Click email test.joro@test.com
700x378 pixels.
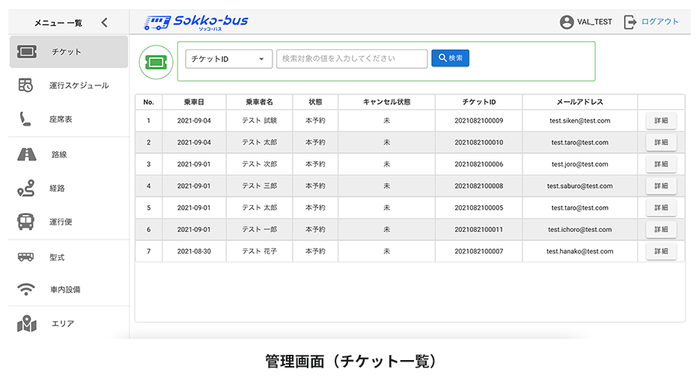pos(580,164)
